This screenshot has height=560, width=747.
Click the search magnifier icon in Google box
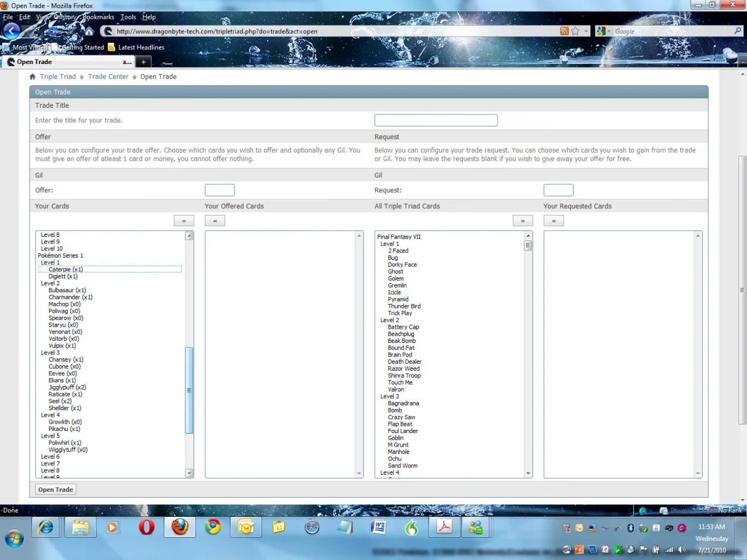[x=738, y=31]
